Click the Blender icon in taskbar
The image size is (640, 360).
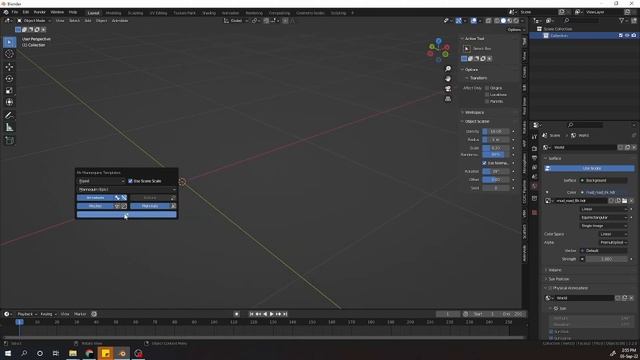point(122,353)
